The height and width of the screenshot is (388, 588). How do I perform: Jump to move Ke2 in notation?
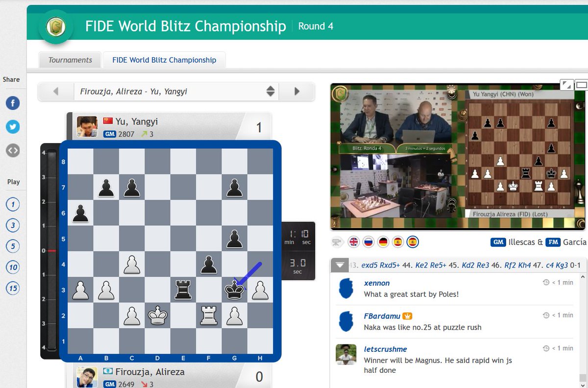coord(422,266)
